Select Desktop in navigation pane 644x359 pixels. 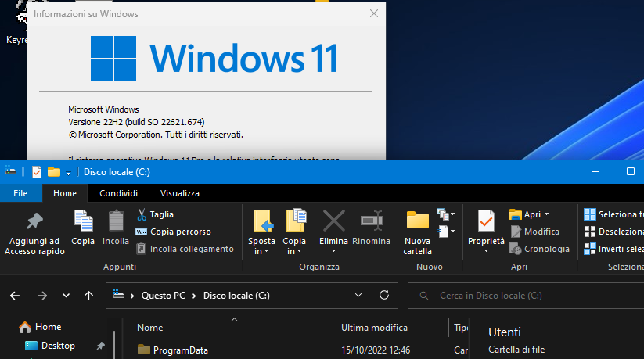tap(50, 346)
